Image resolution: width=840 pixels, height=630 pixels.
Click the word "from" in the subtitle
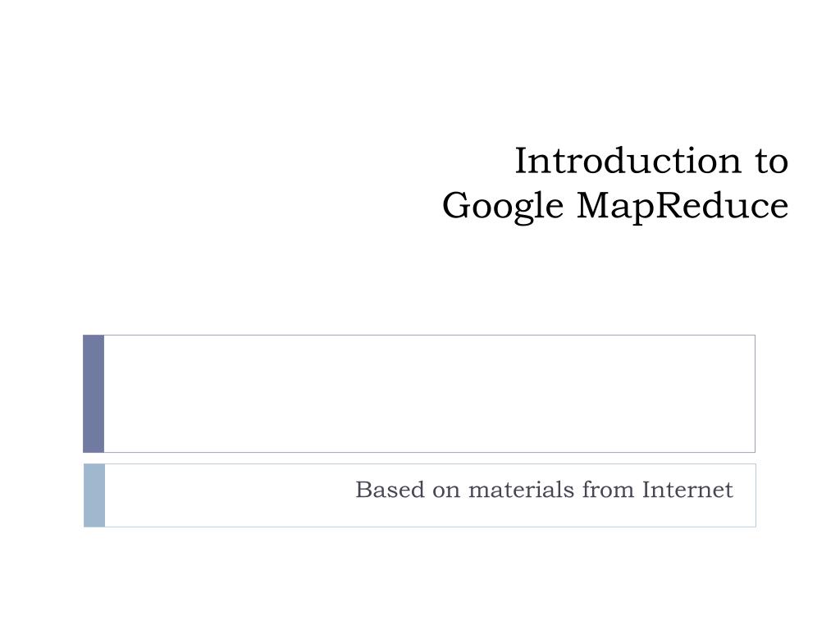pos(608,490)
